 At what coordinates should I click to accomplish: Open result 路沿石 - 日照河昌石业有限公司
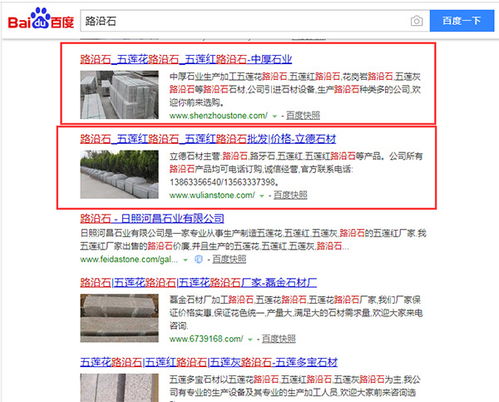tap(152, 219)
